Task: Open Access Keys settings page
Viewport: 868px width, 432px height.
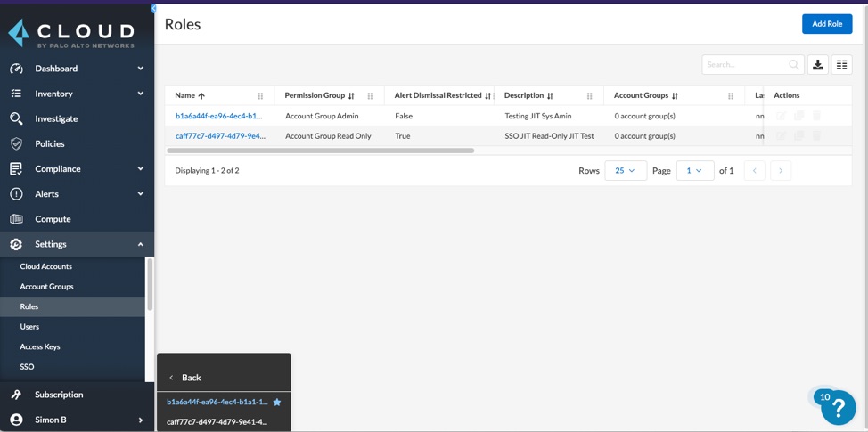Action: (x=40, y=346)
